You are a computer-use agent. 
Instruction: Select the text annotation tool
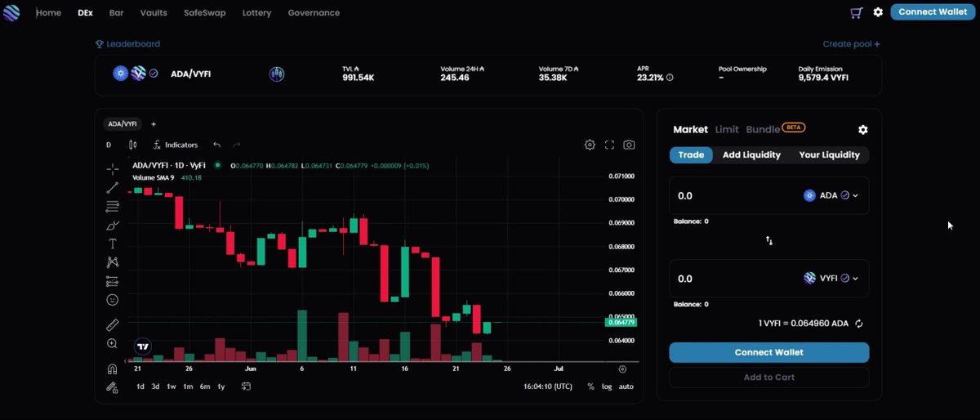click(113, 244)
